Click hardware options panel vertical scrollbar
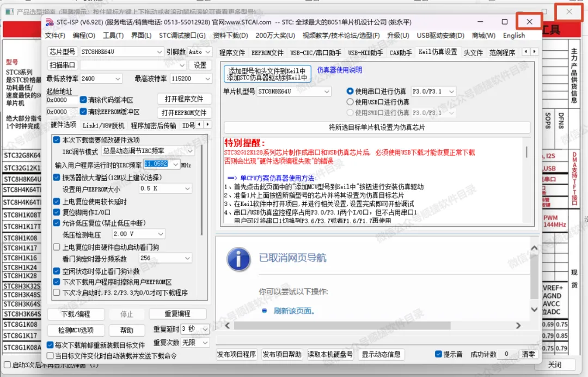Viewport: 588px width, 377px height. (x=202, y=190)
